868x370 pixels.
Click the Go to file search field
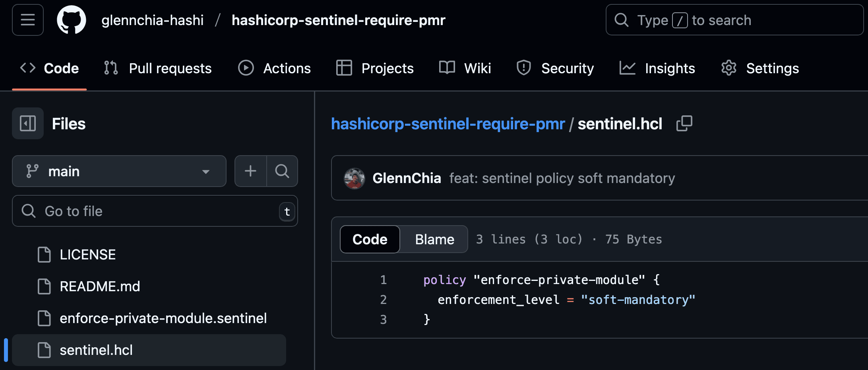point(155,211)
